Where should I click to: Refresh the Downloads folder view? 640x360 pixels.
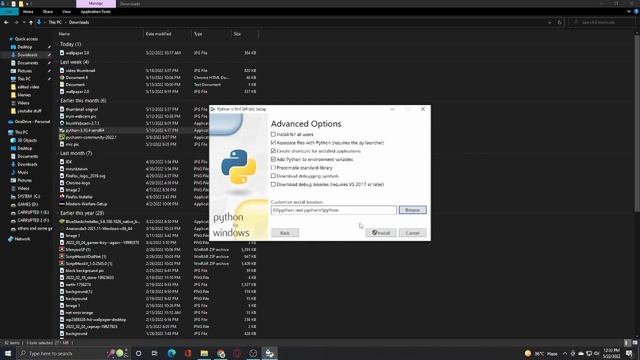tap(560, 22)
